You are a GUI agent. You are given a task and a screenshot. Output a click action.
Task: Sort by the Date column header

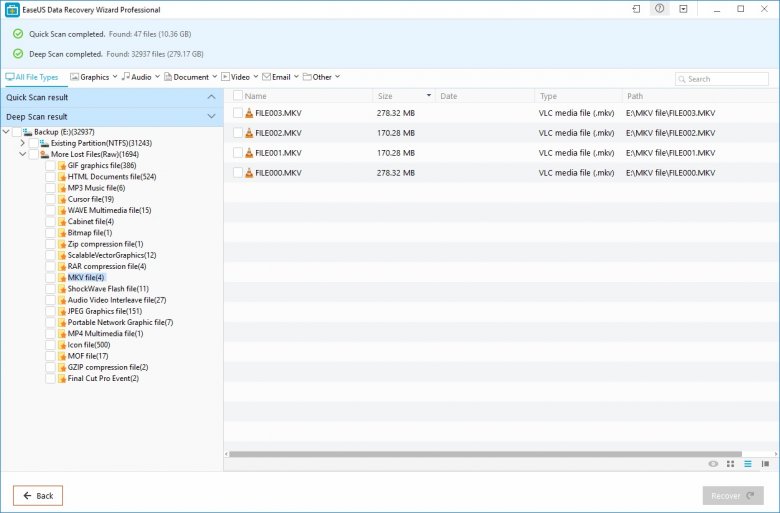point(485,96)
